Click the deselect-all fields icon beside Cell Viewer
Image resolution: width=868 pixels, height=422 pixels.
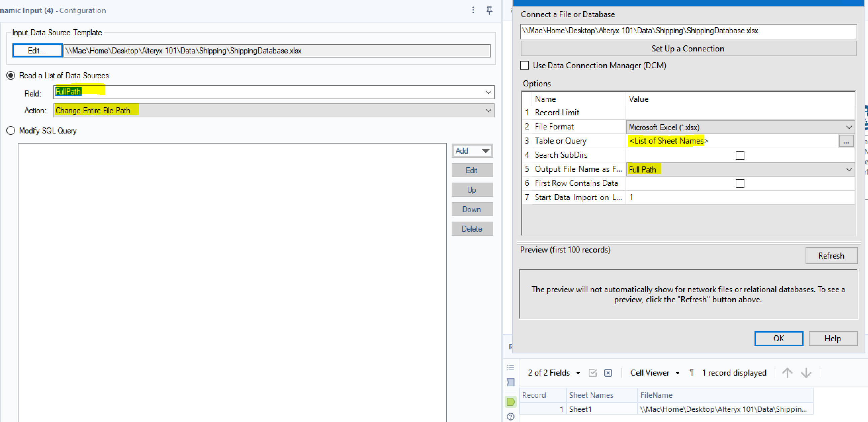[608, 373]
